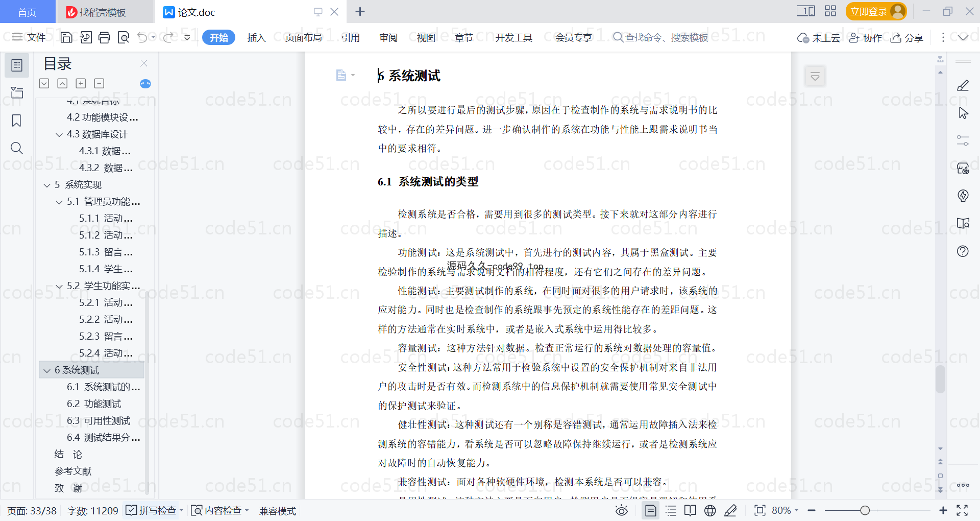Open the bookmark panel in left sidebar
The image size is (980, 521).
[17, 121]
